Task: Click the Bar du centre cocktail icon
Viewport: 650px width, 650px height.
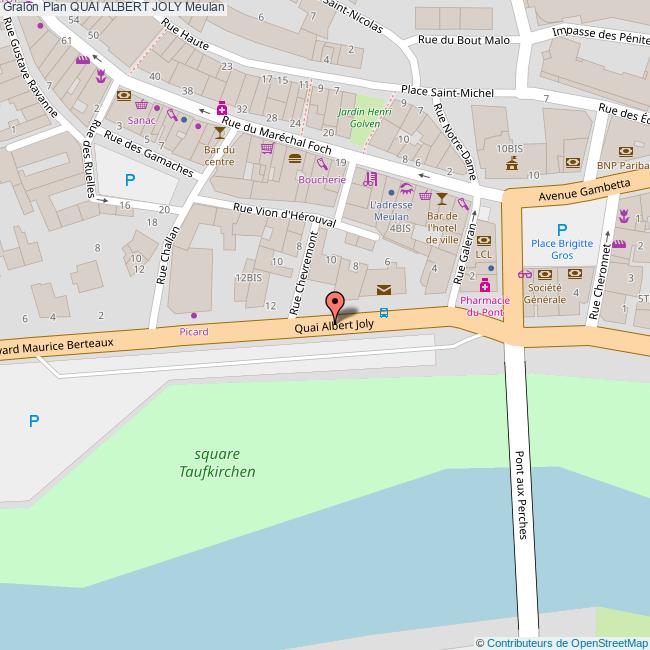Action: click(x=220, y=133)
